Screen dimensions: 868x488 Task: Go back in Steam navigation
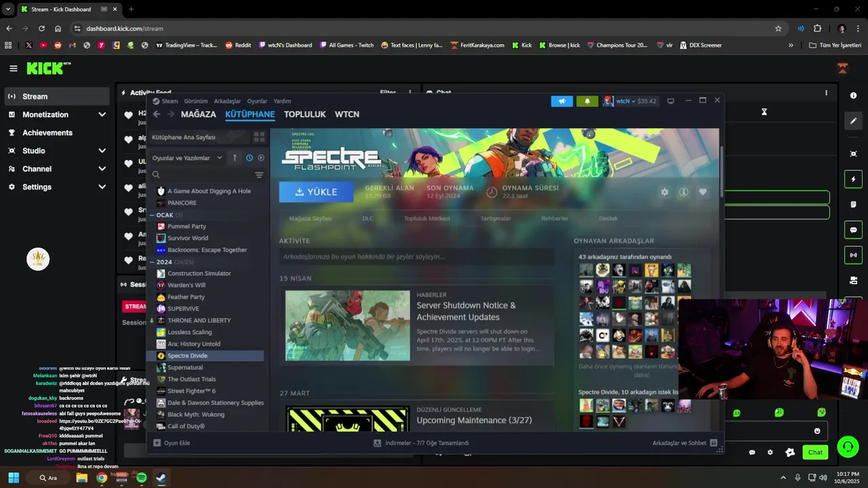click(x=157, y=114)
